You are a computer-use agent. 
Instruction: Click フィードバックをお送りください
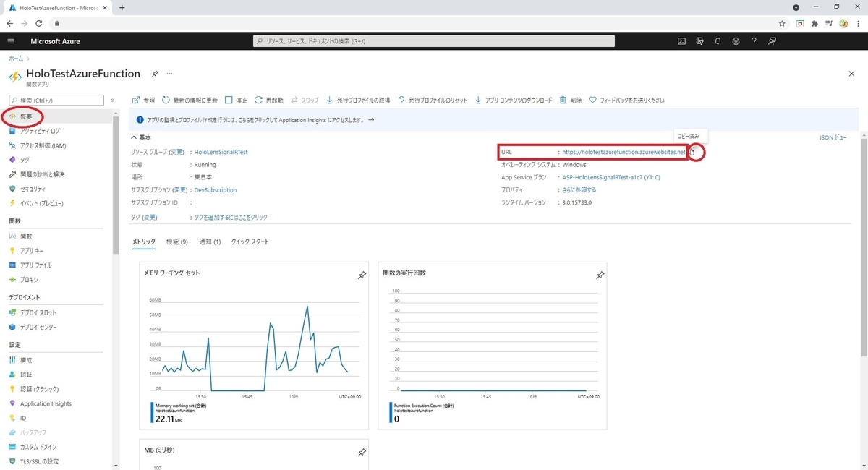tap(626, 101)
